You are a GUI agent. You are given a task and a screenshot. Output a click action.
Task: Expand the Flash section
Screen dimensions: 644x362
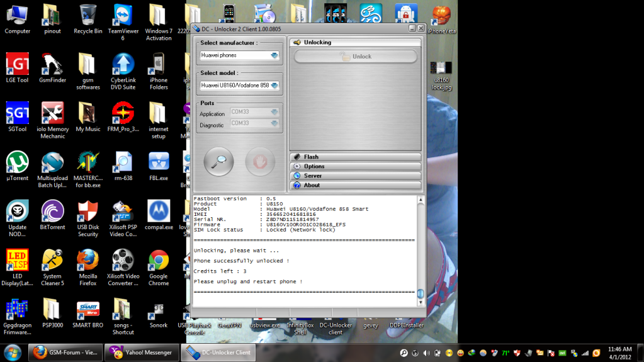355,157
